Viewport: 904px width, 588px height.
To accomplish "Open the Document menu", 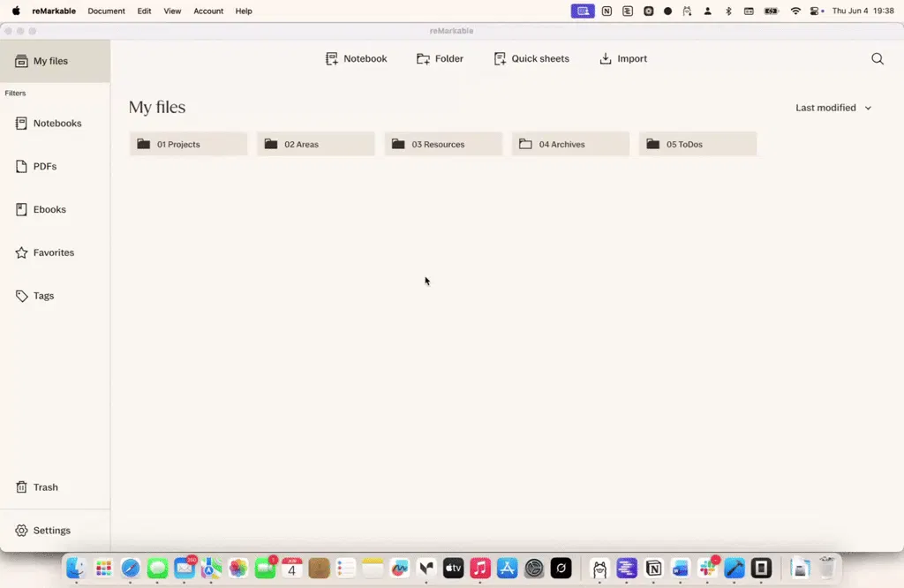I will [x=106, y=11].
